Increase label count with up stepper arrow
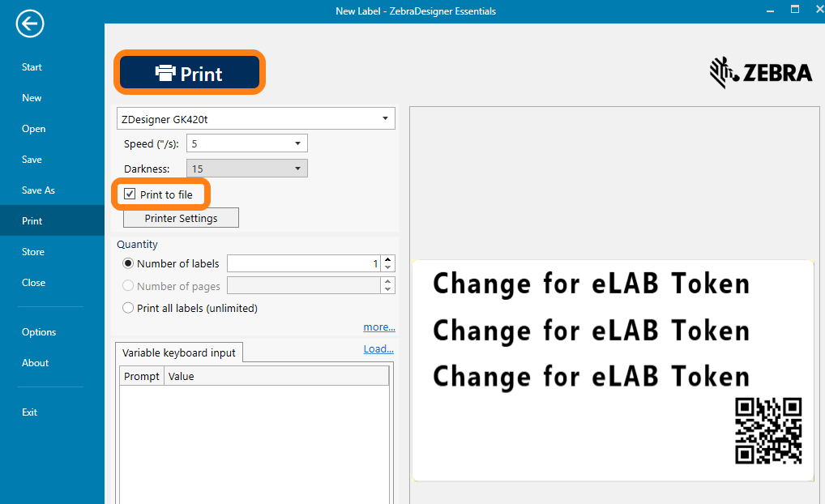The image size is (825, 504). pyautogui.click(x=388, y=259)
